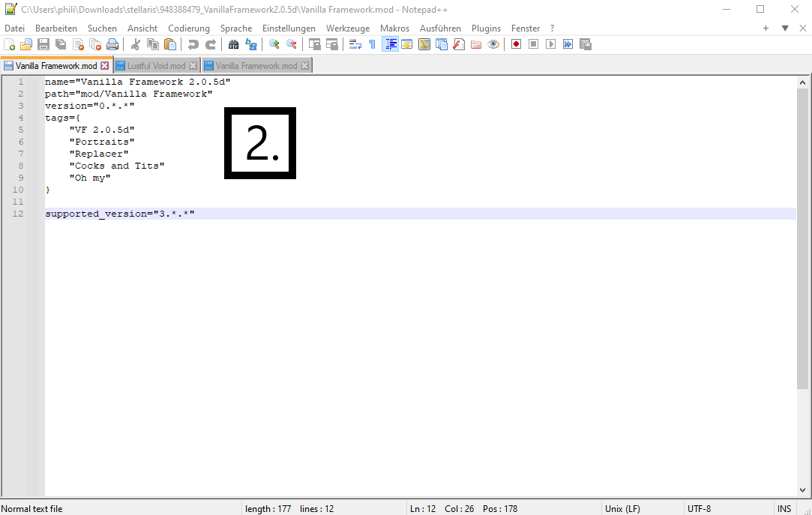Toggle the indent guide toolbar button
This screenshot has width=812, height=515.
390,44
